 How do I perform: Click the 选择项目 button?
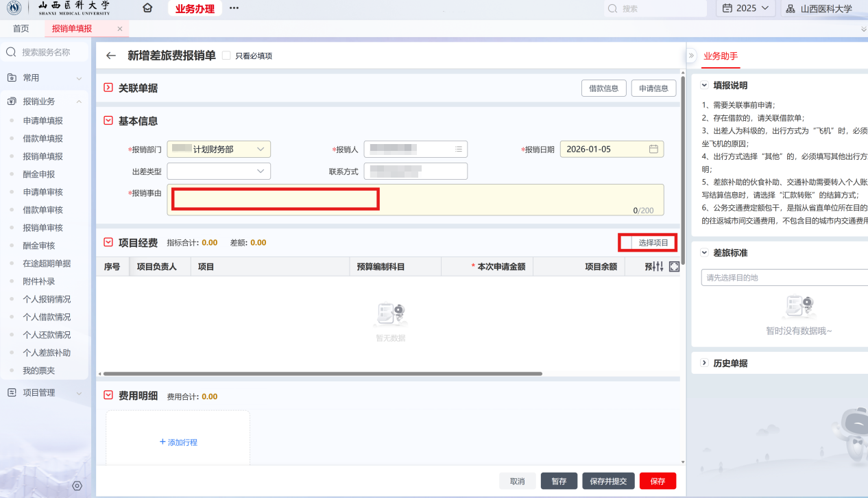click(x=653, y=243)
